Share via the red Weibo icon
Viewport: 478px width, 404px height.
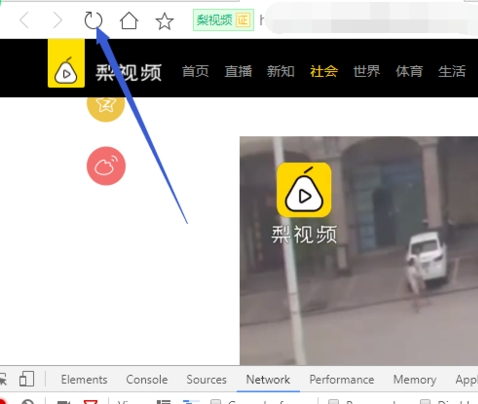click(x=106, y=166)
